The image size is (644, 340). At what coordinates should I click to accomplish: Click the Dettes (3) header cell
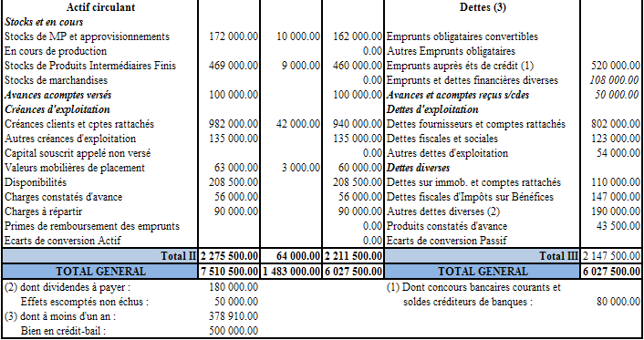pos(483,7)
